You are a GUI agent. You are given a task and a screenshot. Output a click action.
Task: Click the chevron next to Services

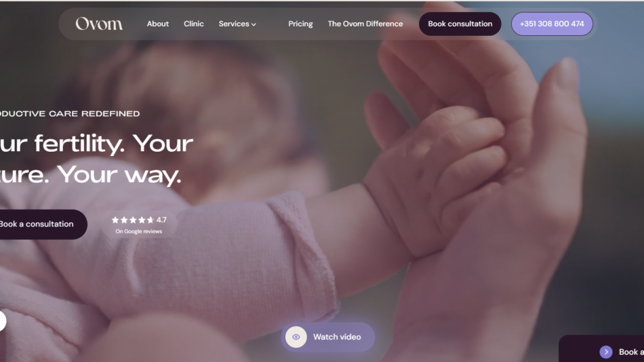[254, 24]
